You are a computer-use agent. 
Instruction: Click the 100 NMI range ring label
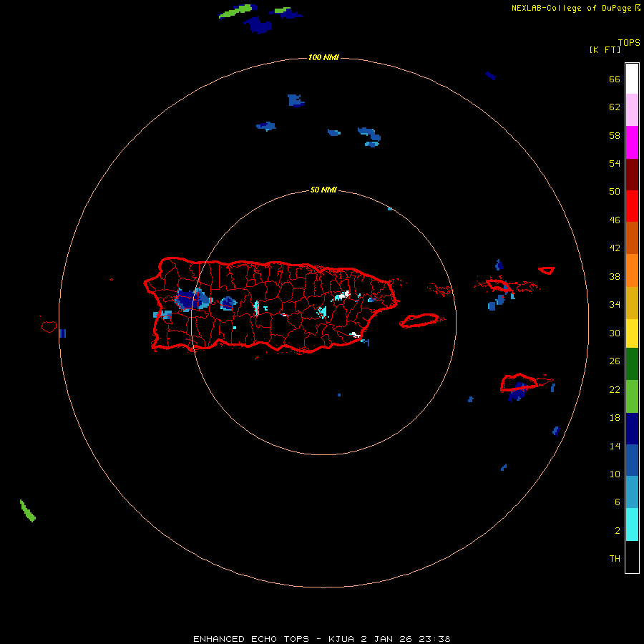[323, 57]
